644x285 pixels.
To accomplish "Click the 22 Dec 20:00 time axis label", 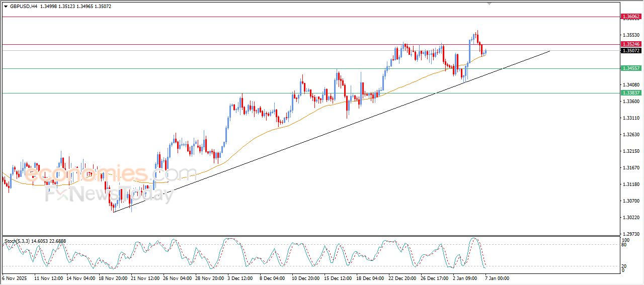I will pyautogui.click(x=402, y=277).
